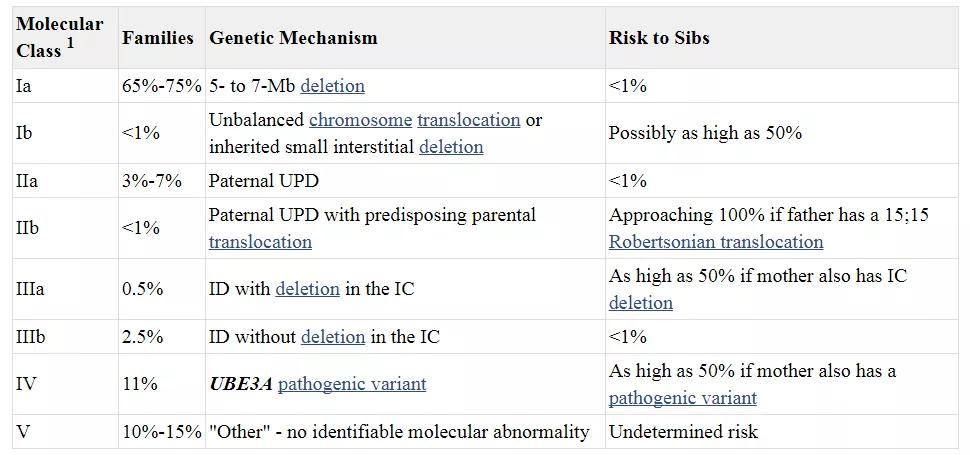Select the Families column header
970x455 pixels.
(158, 38)
